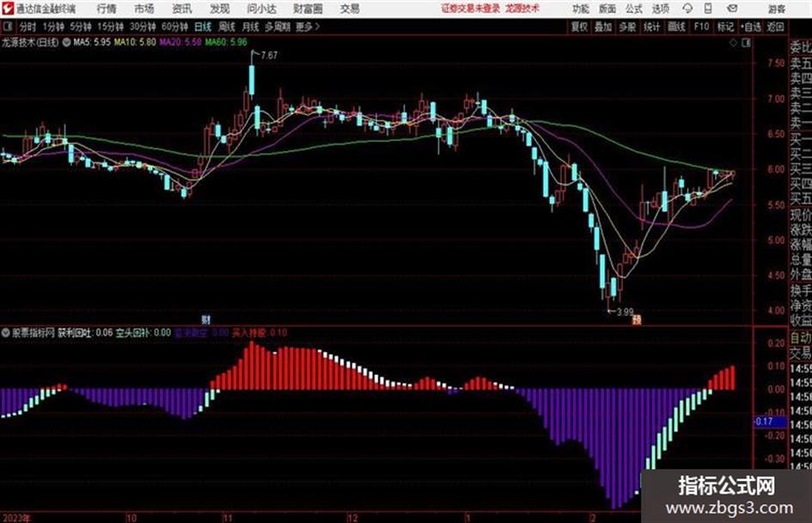812x523 pixels.
Task: Click the 现价 row in right sidebar
Action: [x=801, y=215]
